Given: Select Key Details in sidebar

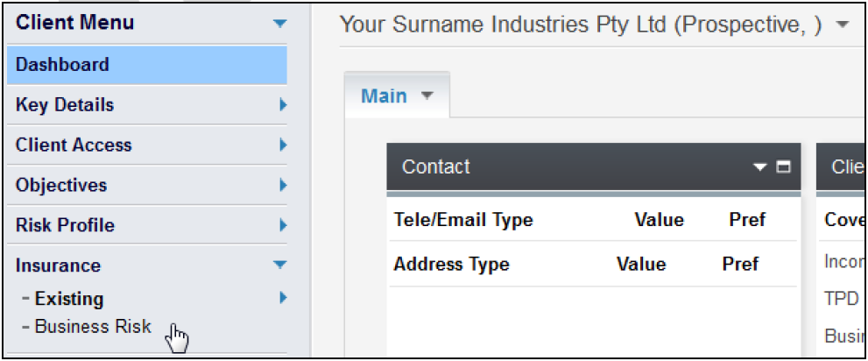Looking at the screenshot, I should pos(65,105).
